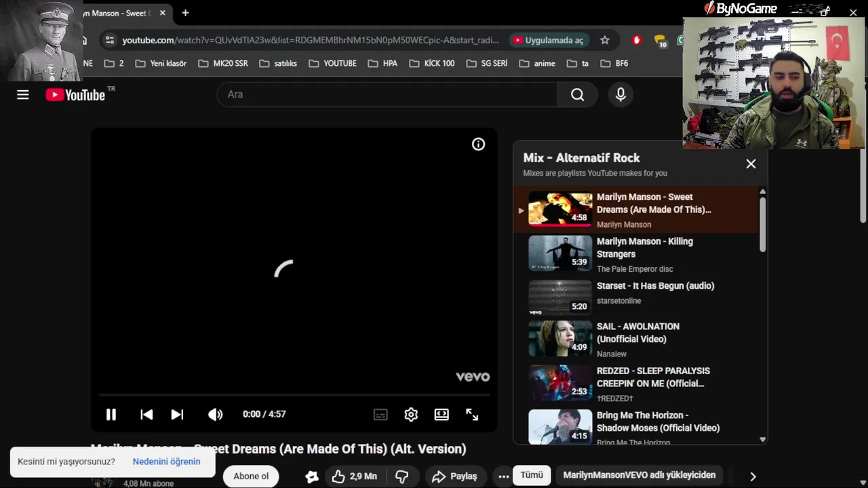The image size is (868, 488).
Task: Like the video with thumbs up
Action: pos(354,476)
